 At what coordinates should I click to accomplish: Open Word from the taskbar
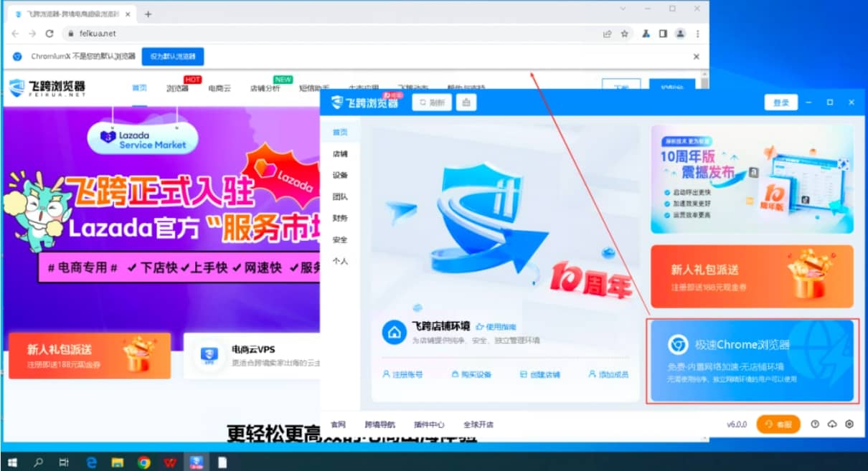(x=170, y=462)
